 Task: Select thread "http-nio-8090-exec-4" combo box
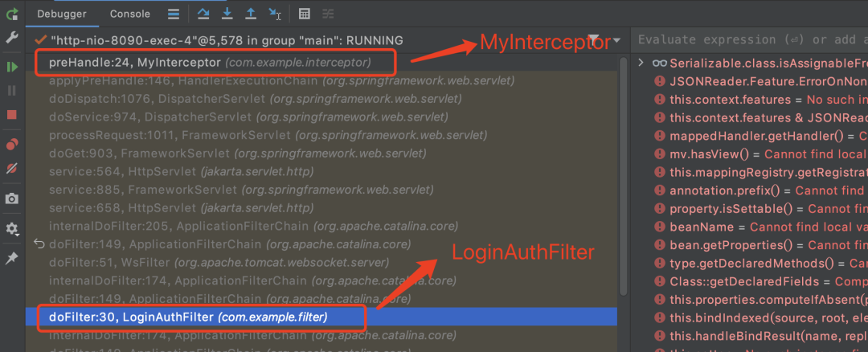326,40
